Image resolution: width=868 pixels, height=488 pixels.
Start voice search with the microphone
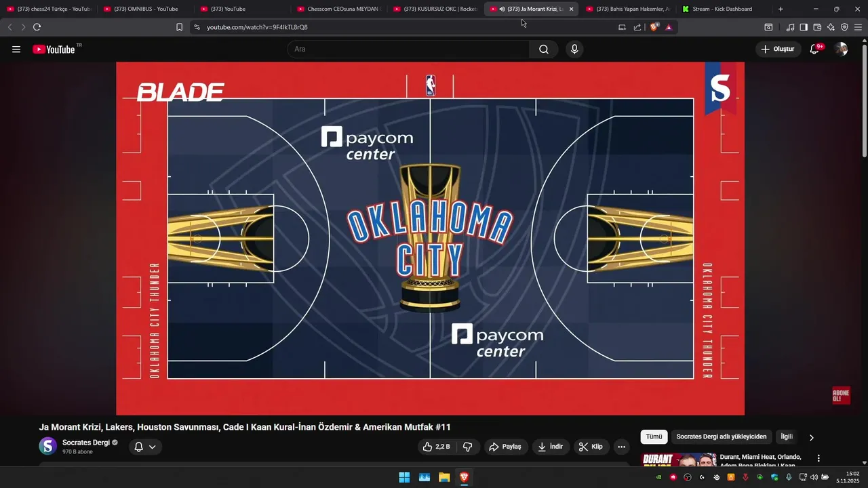(x=574, y=49)
